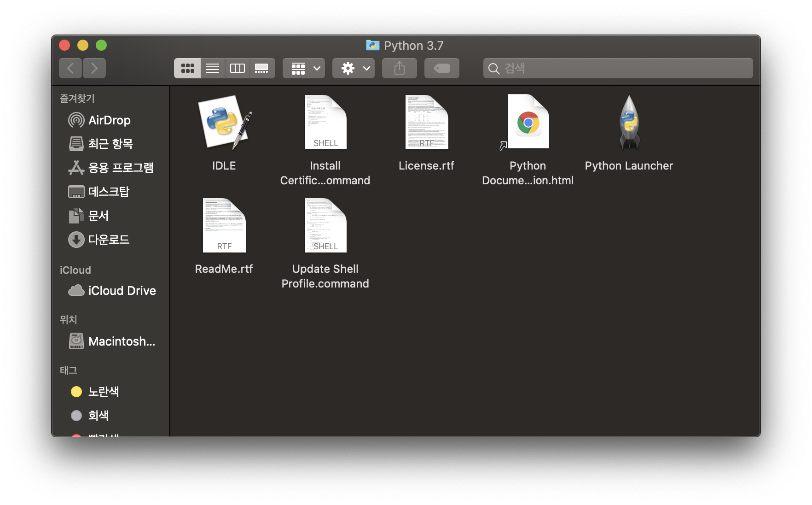Select the License.rtf file icon

(x=427, y=122)
